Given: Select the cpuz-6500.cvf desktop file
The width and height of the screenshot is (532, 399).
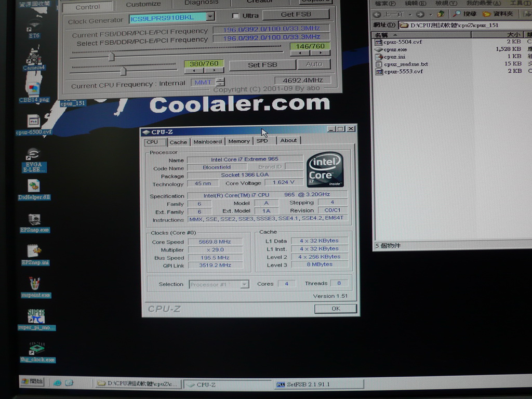Looking at the screenshot, I should coord(34,124).
